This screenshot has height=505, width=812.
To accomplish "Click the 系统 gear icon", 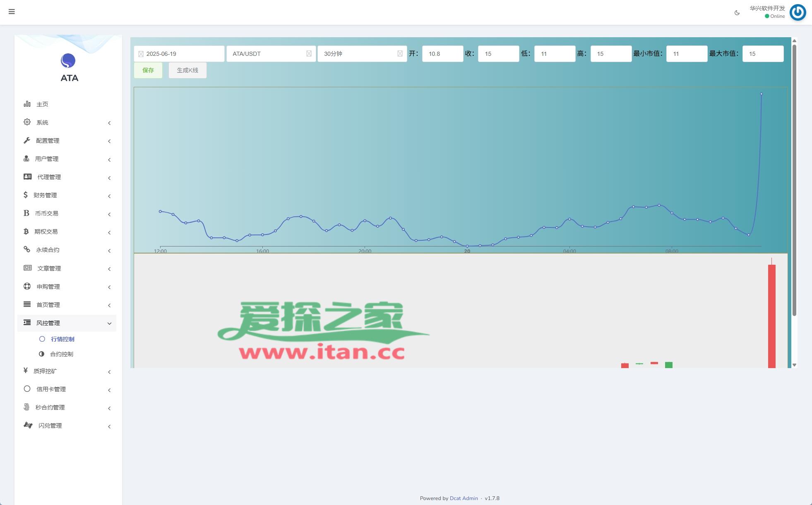I will [x=27, y=122].
